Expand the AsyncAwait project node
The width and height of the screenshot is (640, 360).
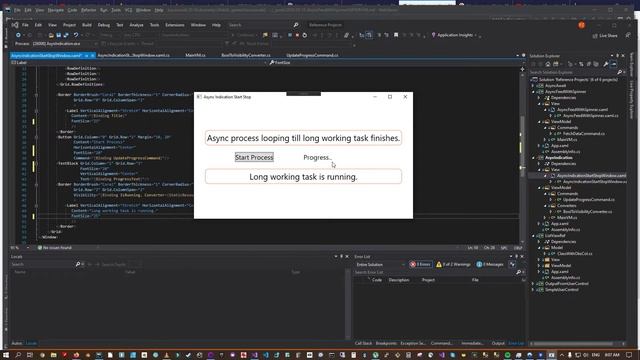pyautogui.click(x=533, y=86)
